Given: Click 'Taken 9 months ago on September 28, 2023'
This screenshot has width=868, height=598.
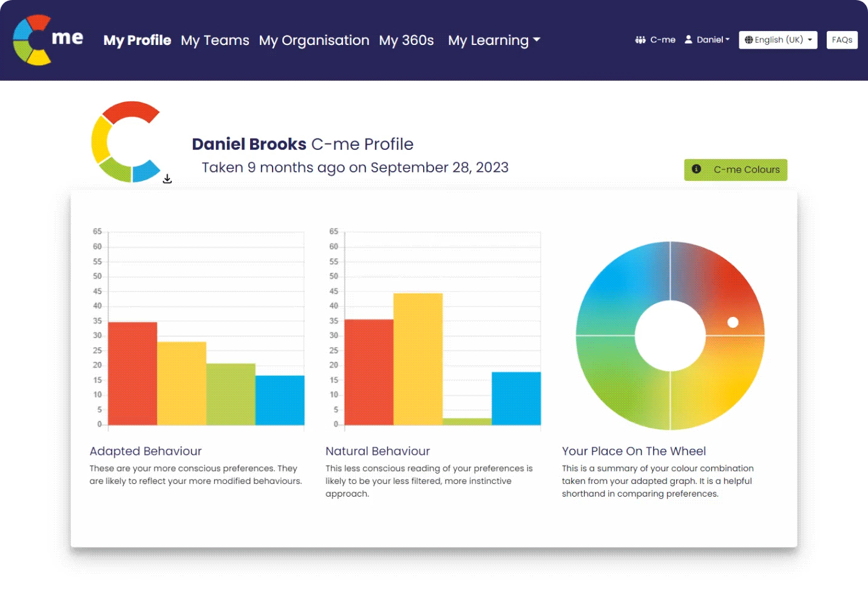Looking at the screenshot, I should click(x=355, y=168).
